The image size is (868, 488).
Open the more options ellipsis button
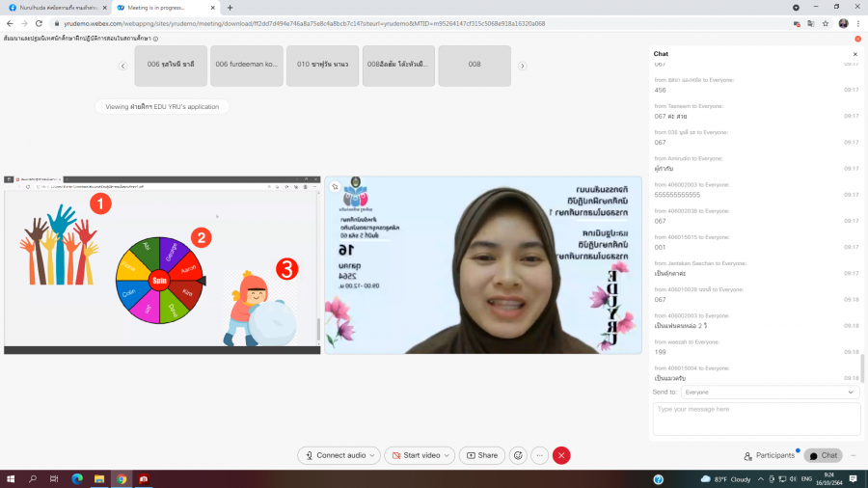(540, 455)
